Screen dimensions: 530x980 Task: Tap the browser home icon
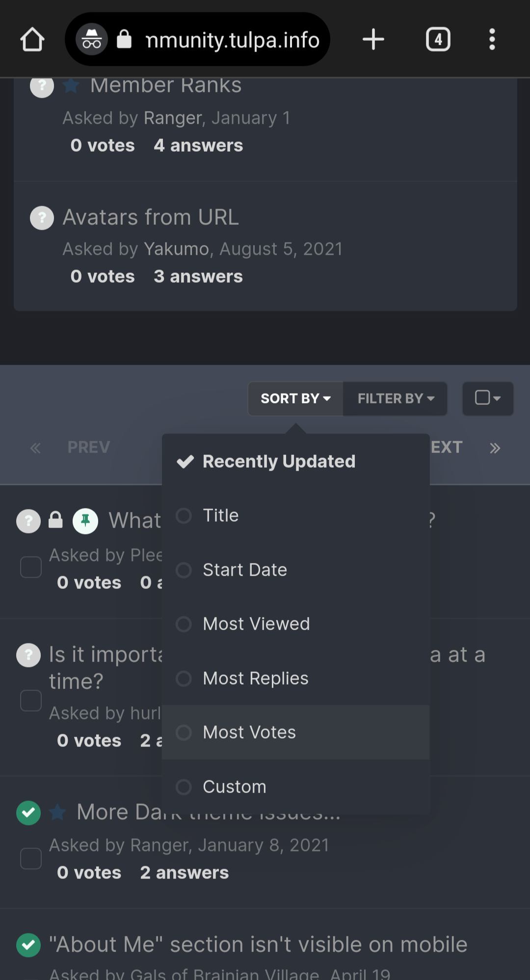32,39
